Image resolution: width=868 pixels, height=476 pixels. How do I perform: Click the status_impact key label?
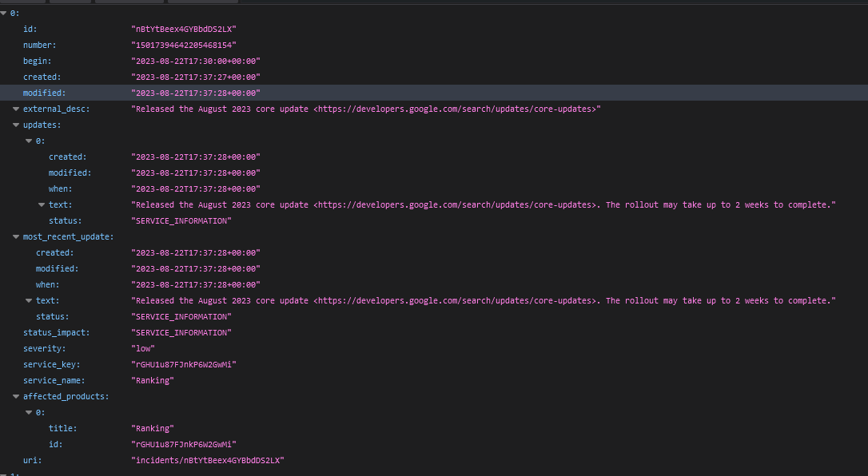coord(56,333)
